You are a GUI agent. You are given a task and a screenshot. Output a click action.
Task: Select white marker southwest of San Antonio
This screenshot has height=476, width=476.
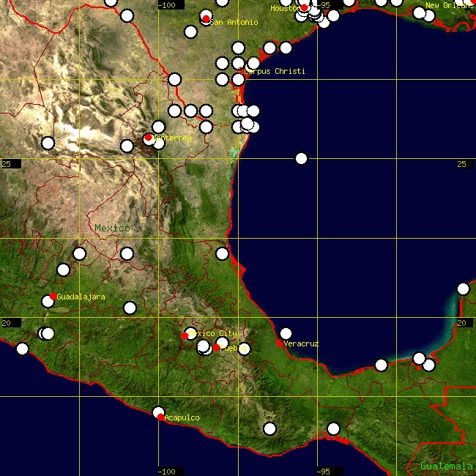pos(190,32)
